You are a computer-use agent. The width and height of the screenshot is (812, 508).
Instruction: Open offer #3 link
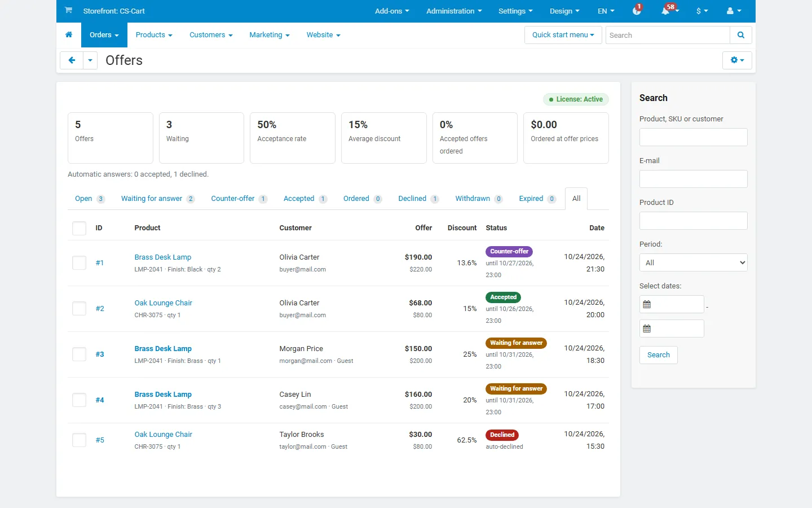click(100, 354)
